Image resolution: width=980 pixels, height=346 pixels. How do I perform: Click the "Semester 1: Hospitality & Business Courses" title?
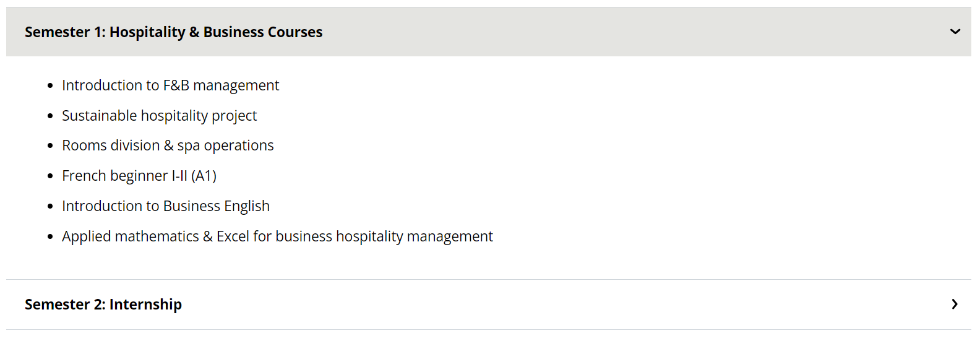pyautogui.click(x=173, y=32)
